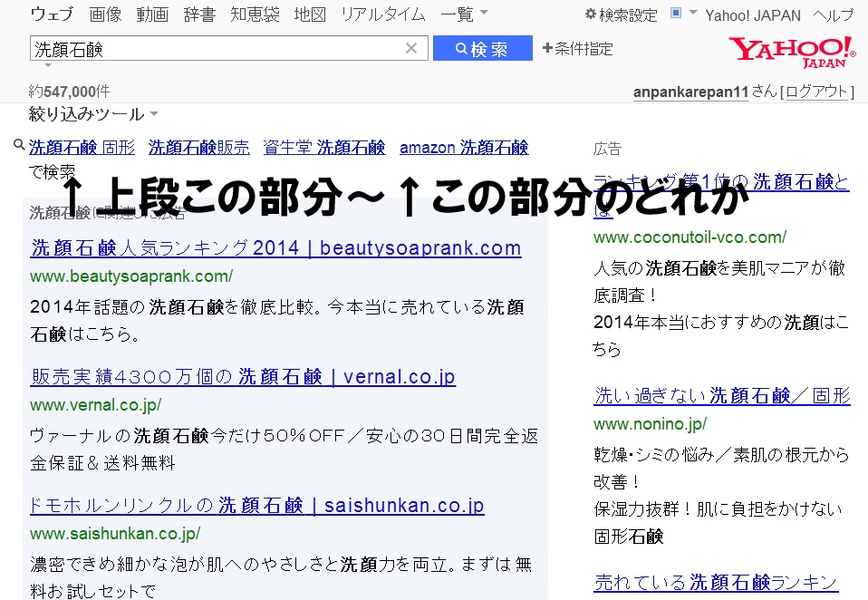868x600 pixels.
Task: Click related search 洗顔石鹸 固形
Action: click(82, 147)
